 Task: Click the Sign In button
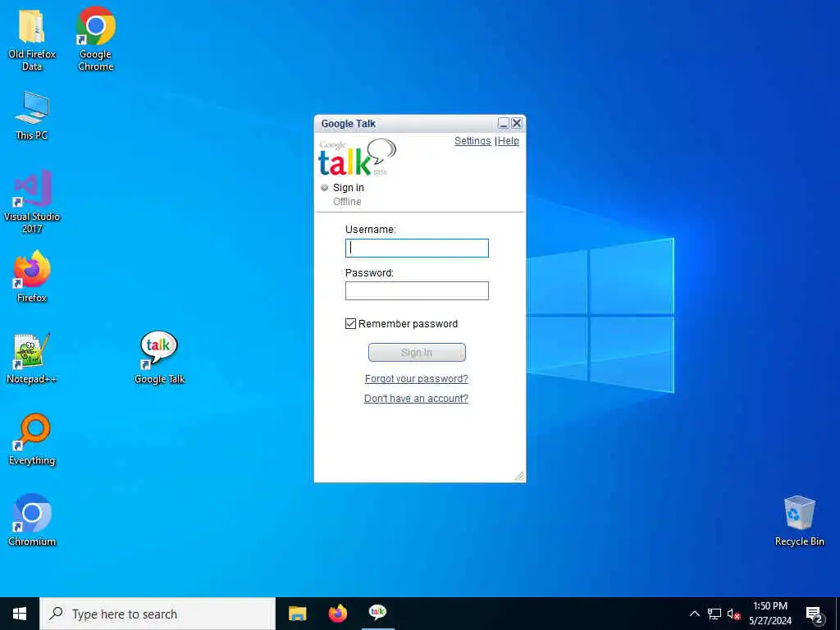coord(417,353)
